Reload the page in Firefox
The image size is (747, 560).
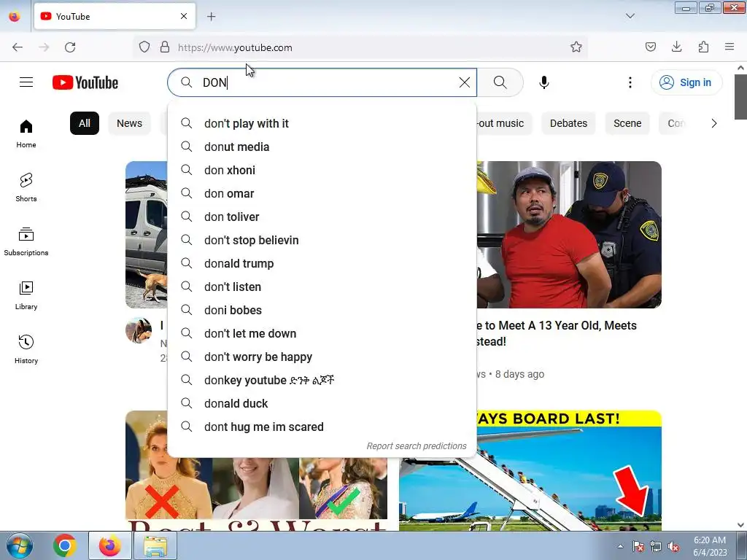tap(70, 47)
